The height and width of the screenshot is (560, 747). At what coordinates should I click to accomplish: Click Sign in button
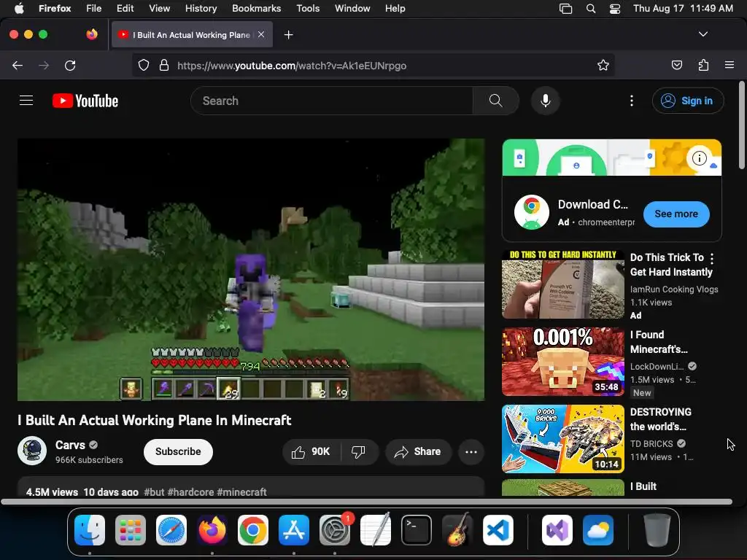[x=688, y=101]
